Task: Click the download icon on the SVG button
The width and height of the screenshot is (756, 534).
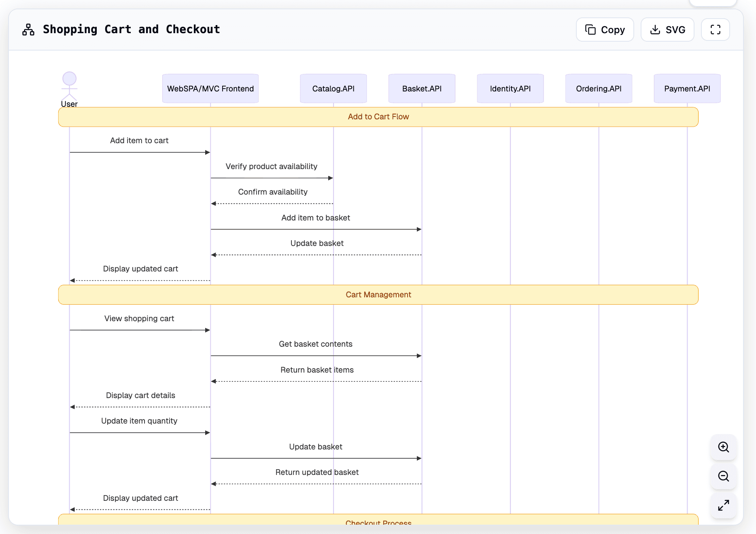Action: (655, 30)
